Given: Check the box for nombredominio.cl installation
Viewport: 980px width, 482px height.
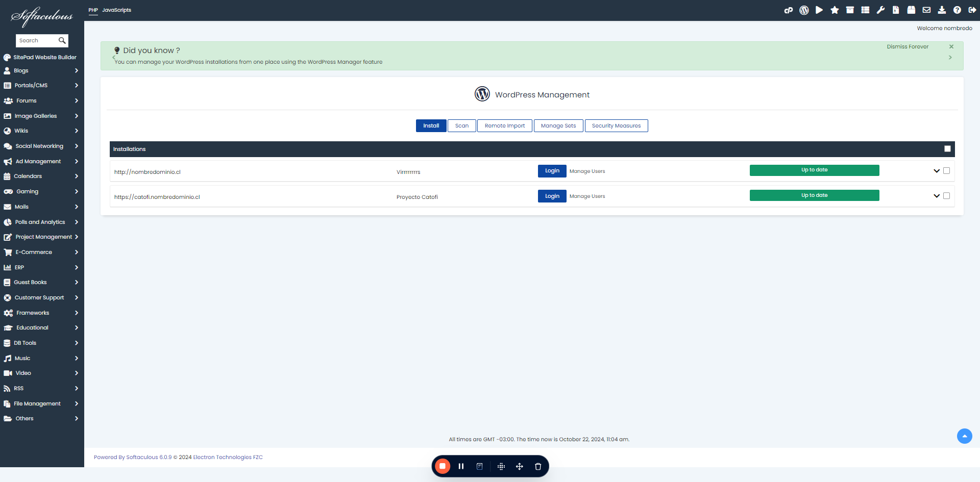Looking at the screenshot, I should click(x=946, y=171).
